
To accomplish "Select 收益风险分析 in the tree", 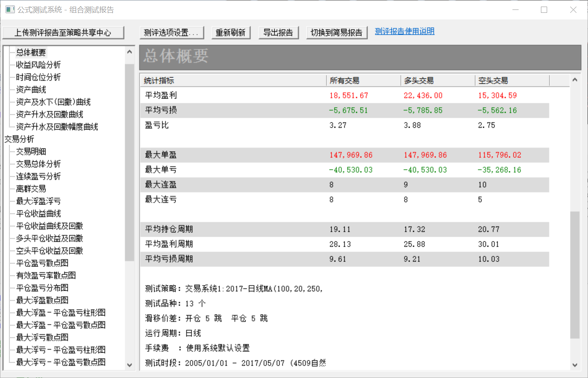I will point(38,65).
